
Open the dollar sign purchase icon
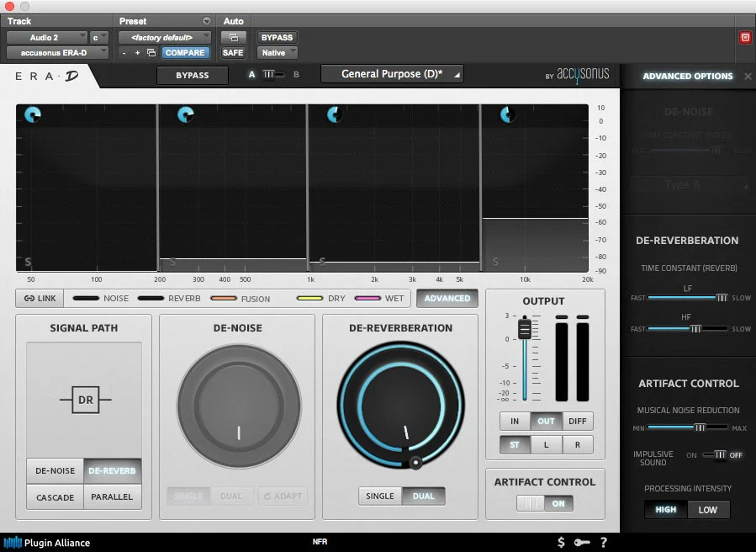[x=561, y=543]
